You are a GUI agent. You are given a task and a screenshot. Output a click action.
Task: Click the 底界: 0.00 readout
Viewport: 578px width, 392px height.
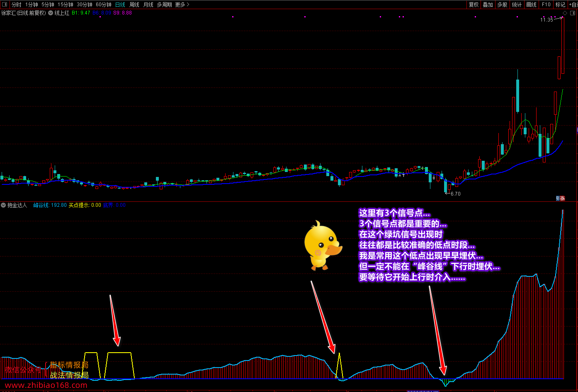click(x=114, y=205)
